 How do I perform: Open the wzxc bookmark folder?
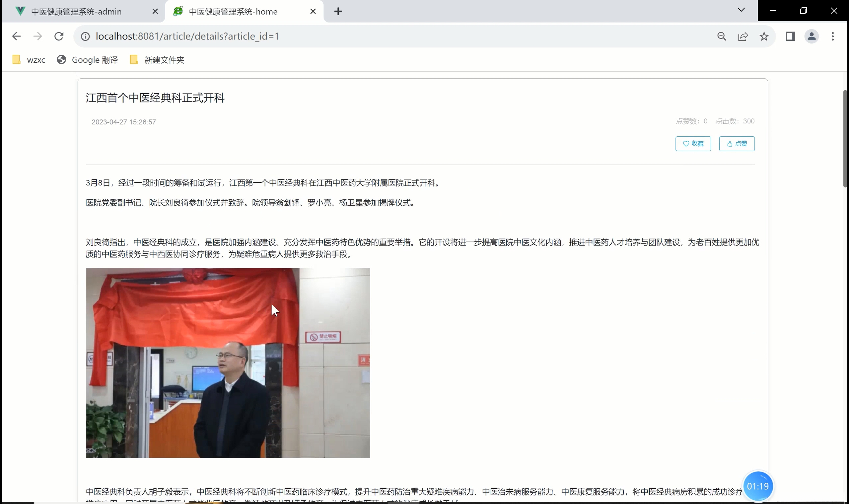click(x=29, y=60)
